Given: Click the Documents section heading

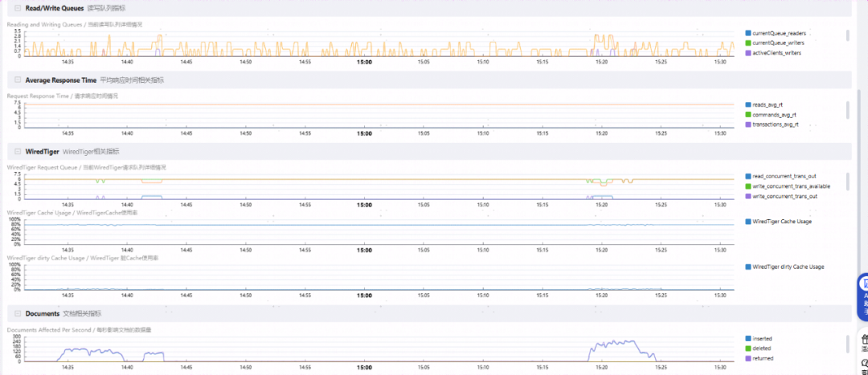Looking at the screenshot, I should [x=42, y=314].
